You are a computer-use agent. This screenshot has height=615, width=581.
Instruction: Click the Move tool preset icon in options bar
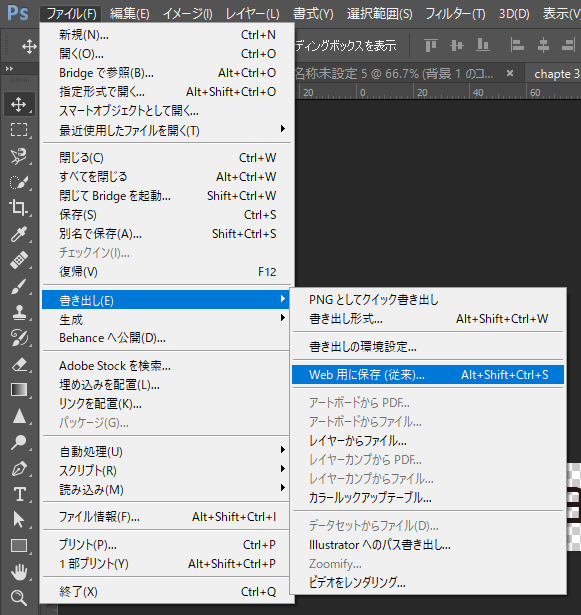point(29,46)
